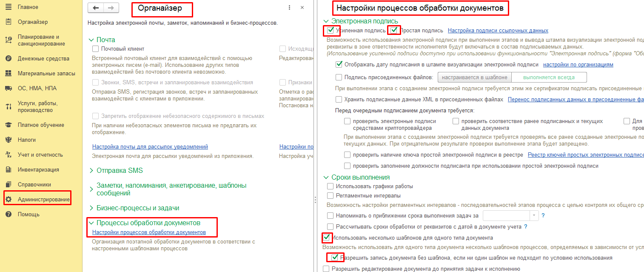The width and height of the screenshot is (644, 272).
Task: Open Денежные средства coin icon
Action: [8, 58]
